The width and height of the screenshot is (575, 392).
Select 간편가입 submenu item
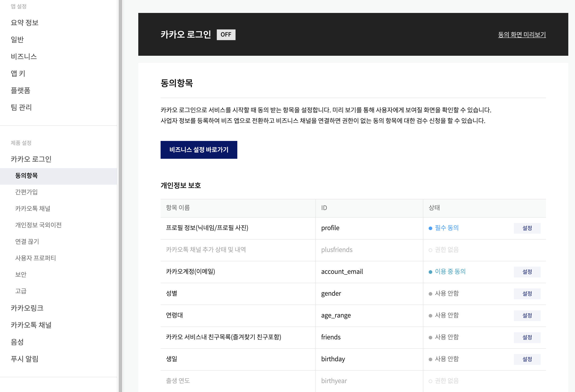(x=26, y=192)
